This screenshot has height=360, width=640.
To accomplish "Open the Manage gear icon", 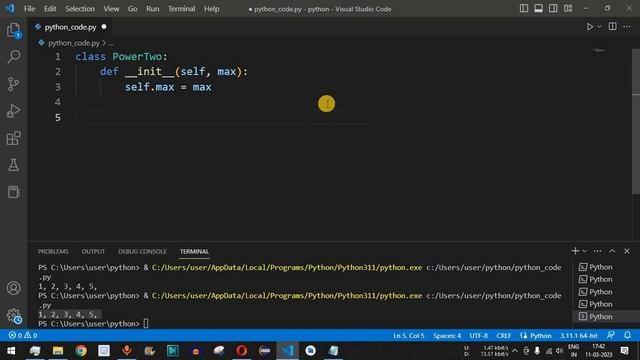I will 13,316.
